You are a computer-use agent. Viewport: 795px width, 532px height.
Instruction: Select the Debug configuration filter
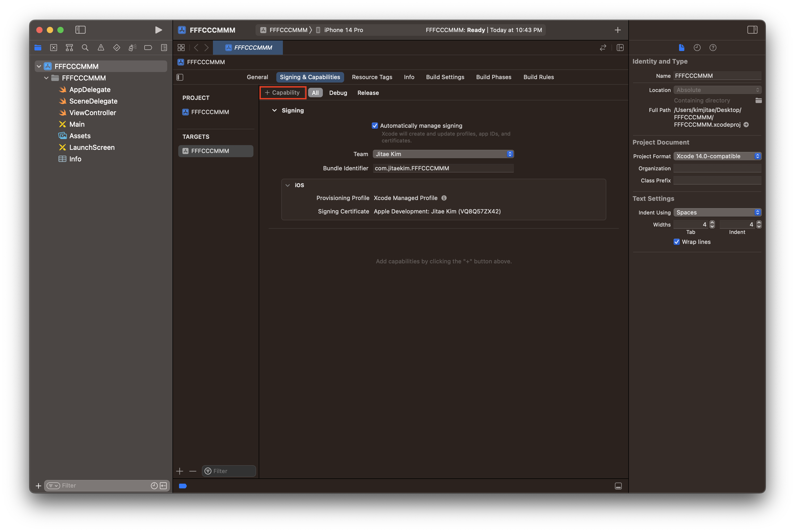click(338, 93)
